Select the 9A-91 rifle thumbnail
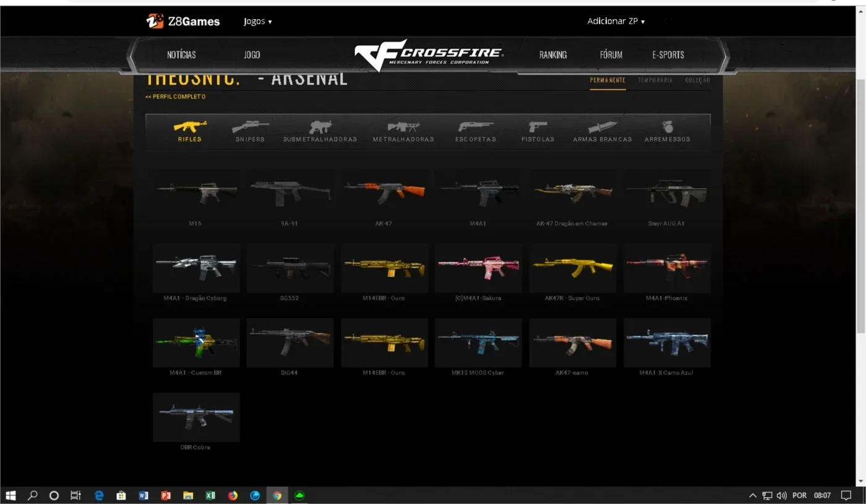This screenshot has height=504, width=866. pyautogui.click(x=290, y=193)
